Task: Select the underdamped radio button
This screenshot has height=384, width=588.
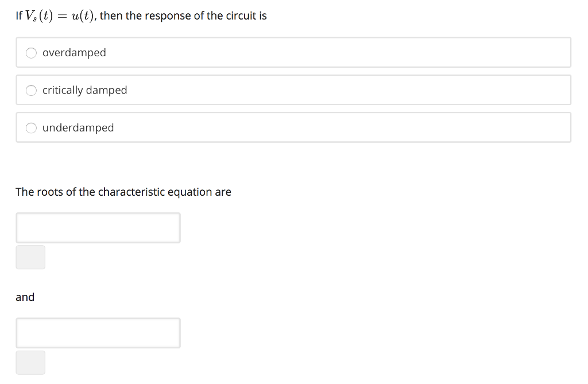Action: tap(30, 127)
